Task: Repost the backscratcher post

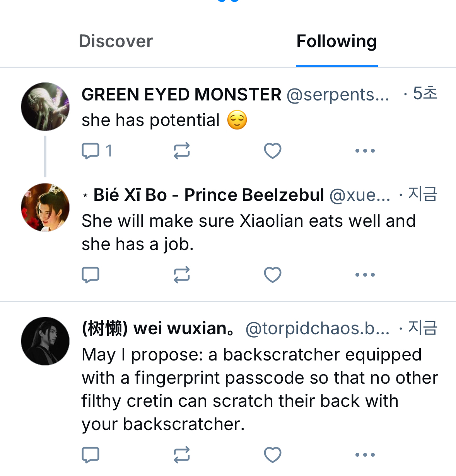Action: 181,455
